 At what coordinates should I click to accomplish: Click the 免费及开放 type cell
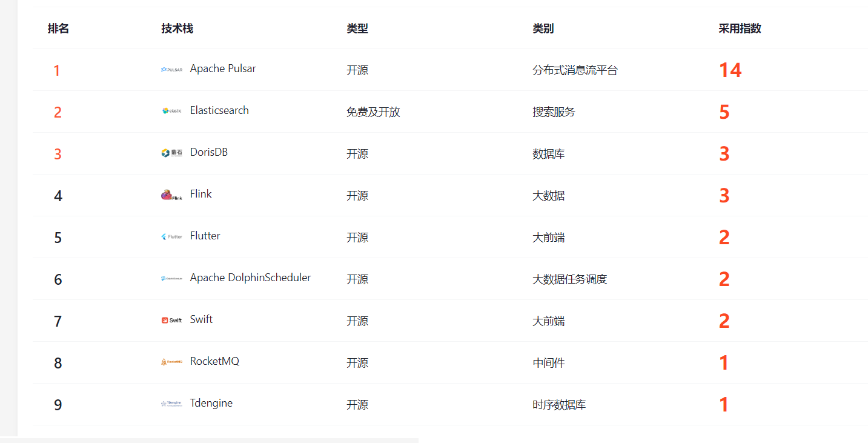click(373, 112)
